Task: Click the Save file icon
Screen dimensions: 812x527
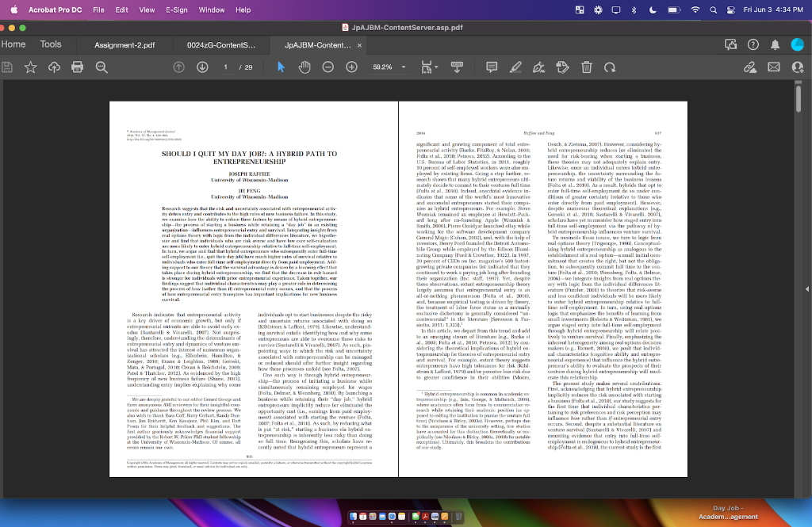Action: point(6,67)
